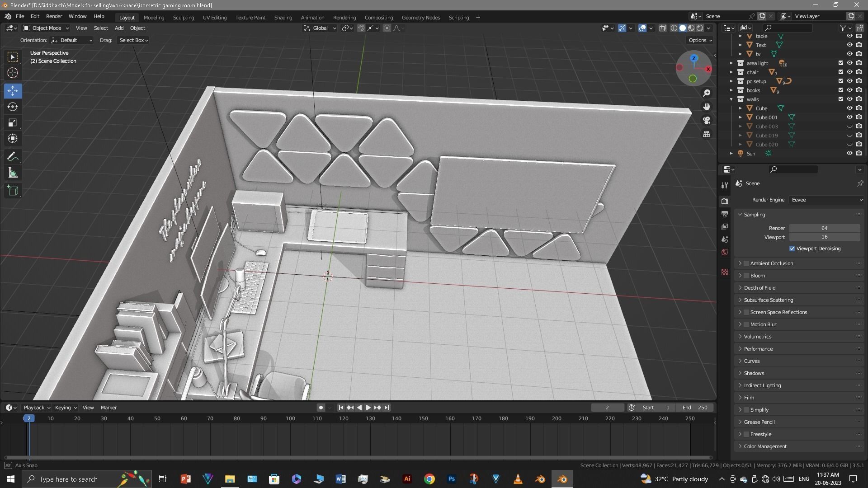Switch to the Geometry Nodes workspace tab
868x488 pixels.
tap(420, 18)
